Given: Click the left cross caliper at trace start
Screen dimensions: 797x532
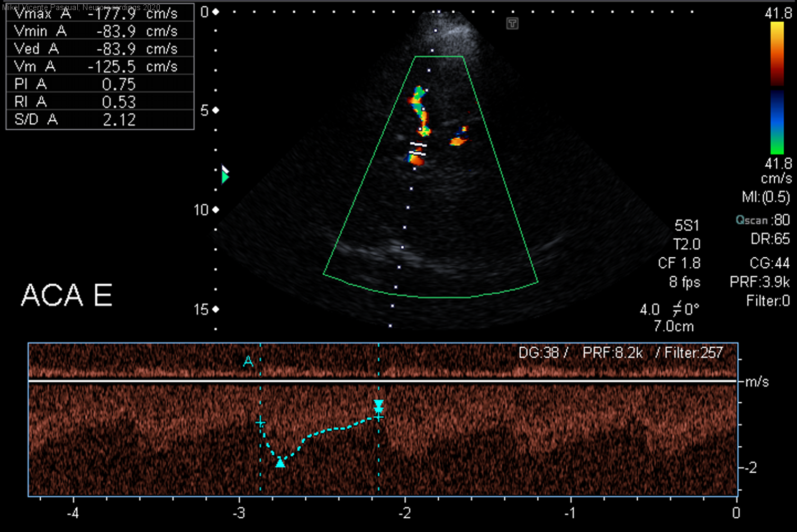Looking at the screenshot, I should 260,422.
